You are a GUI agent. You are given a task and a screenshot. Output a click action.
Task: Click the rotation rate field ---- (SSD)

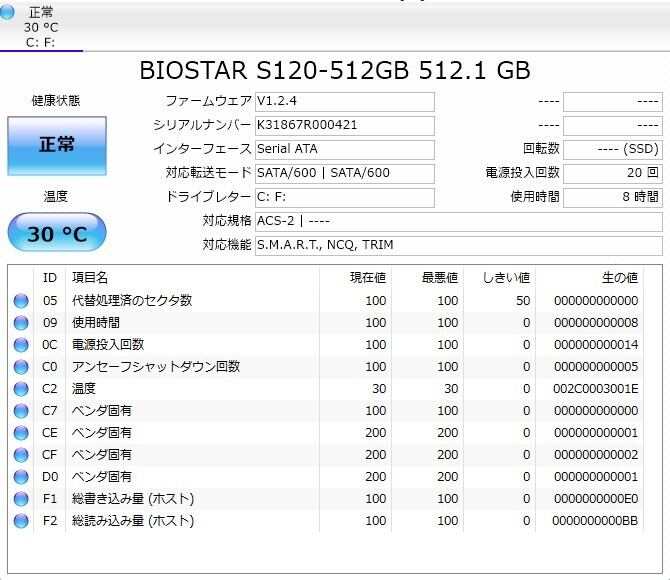click(613, 150)
